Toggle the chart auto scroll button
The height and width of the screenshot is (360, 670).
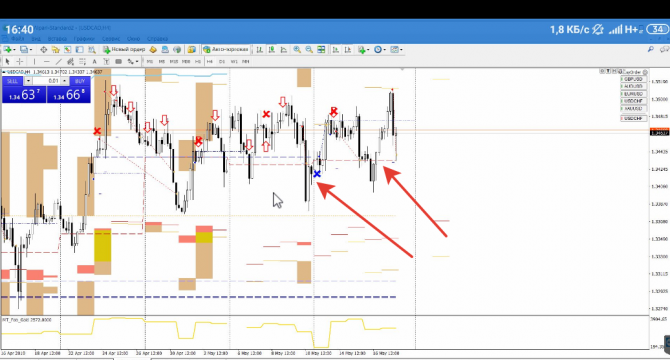click(336, 50)
